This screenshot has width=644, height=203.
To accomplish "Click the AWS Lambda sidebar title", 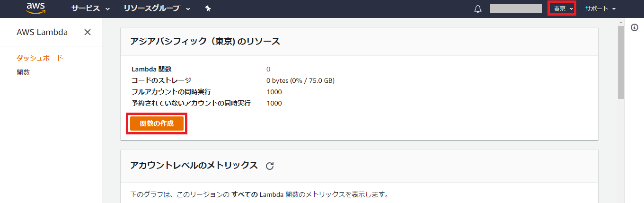I will click(42, 32).
